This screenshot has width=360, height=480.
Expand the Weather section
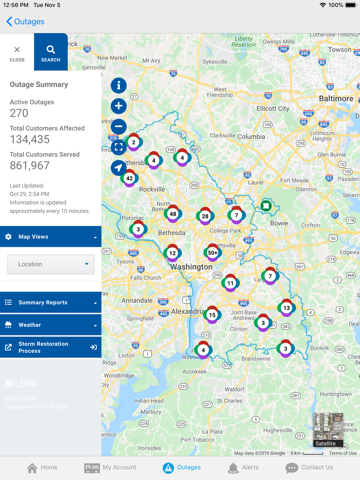coord(51,325)
